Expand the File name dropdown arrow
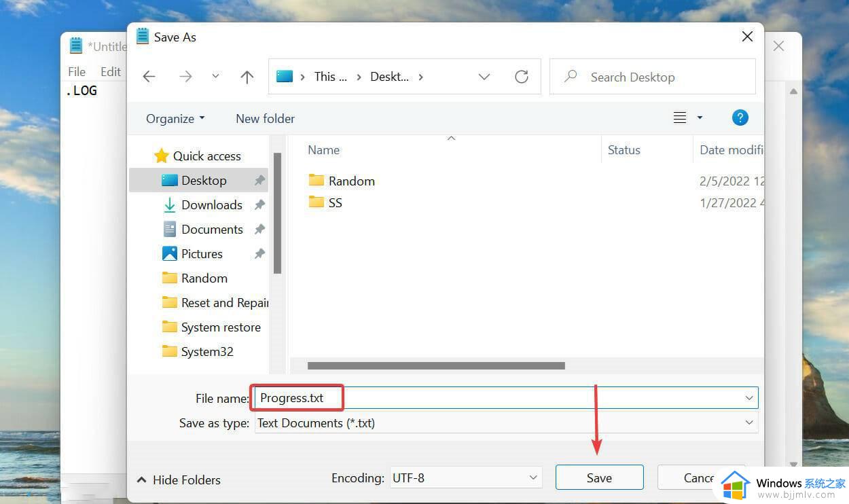The image size is (849, 504). coord(749,398)
